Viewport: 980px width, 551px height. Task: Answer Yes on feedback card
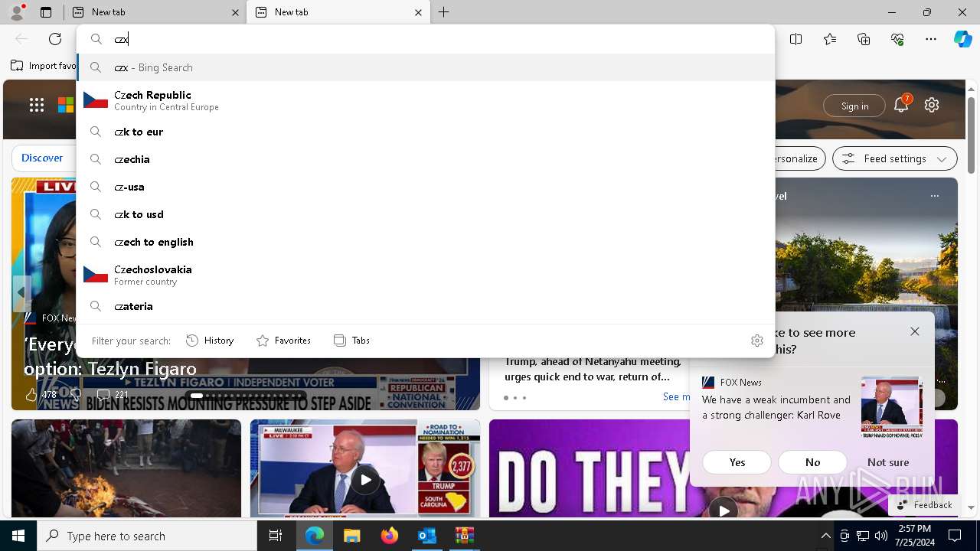pos(737,462)
